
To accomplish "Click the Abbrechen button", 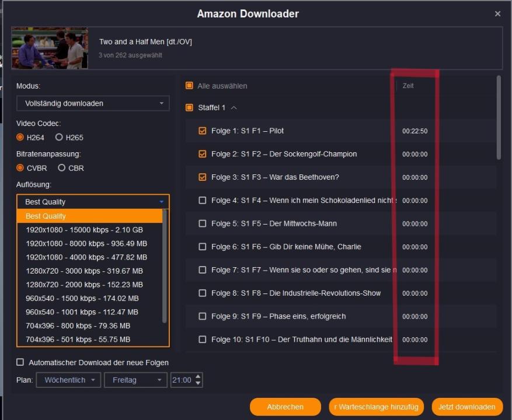I will (285, 407).
